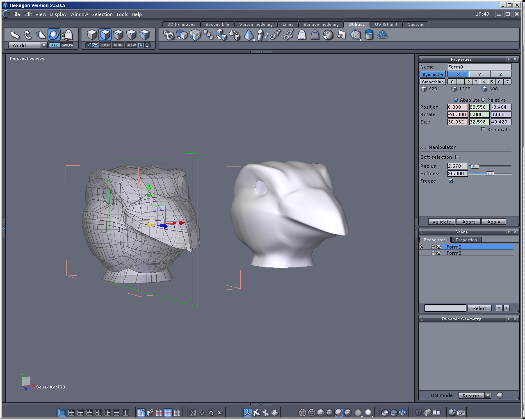Screen dimensions: 525x420
Task: Enable the Keep ratio checkbox
Action: 483,130
